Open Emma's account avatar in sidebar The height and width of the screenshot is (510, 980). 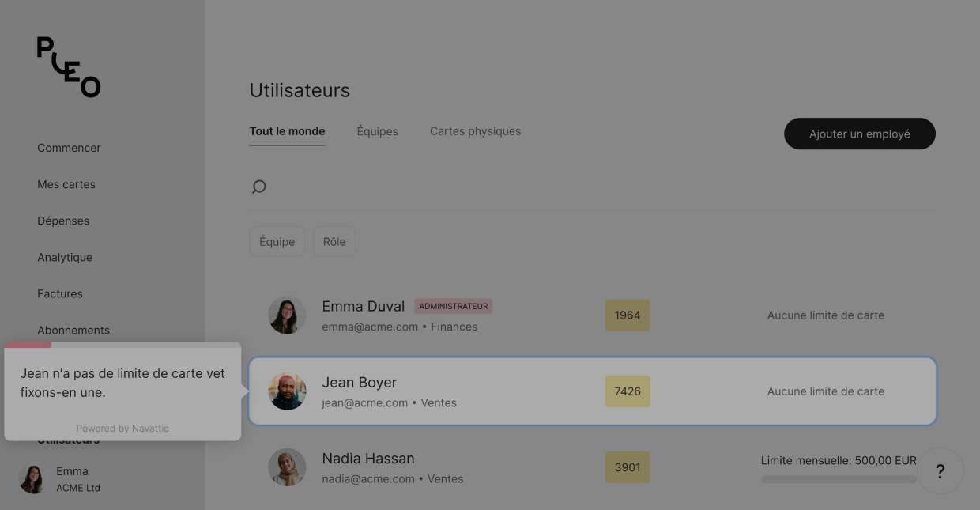click(x=32, y=479)
